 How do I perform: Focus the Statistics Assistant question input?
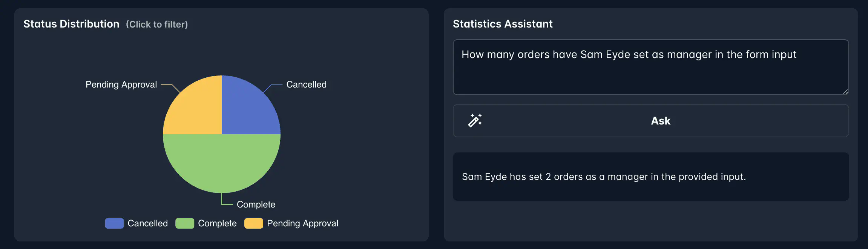[x=650, y=67]
